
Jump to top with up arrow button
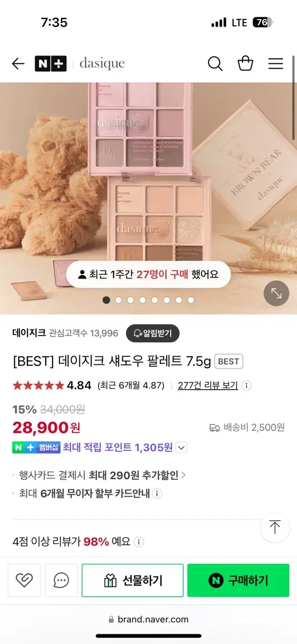click(x=275, y=527)
